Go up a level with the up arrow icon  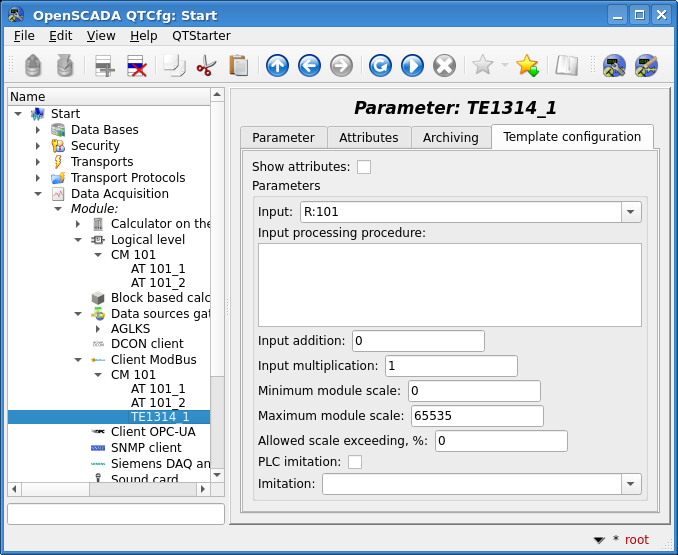277,66
